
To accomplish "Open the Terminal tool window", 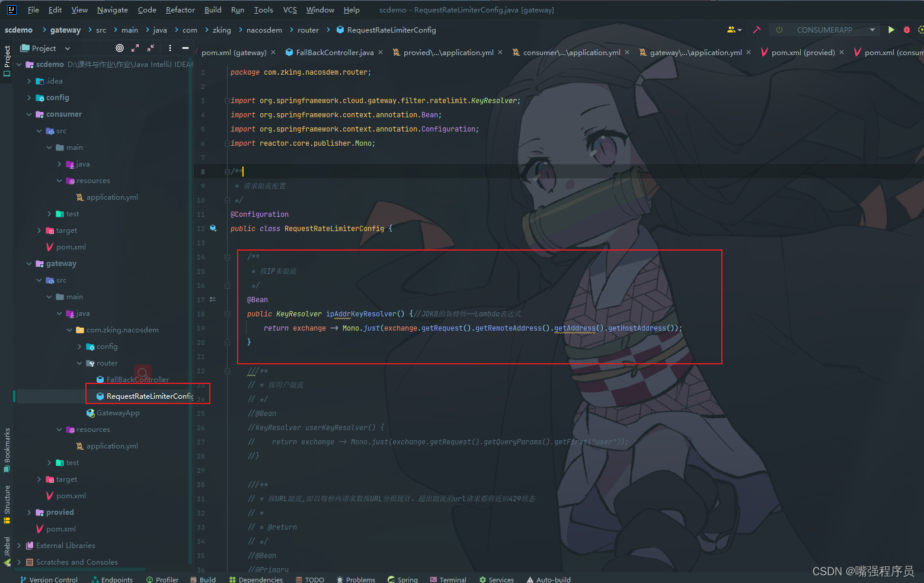I will click(x=448, y=579).
